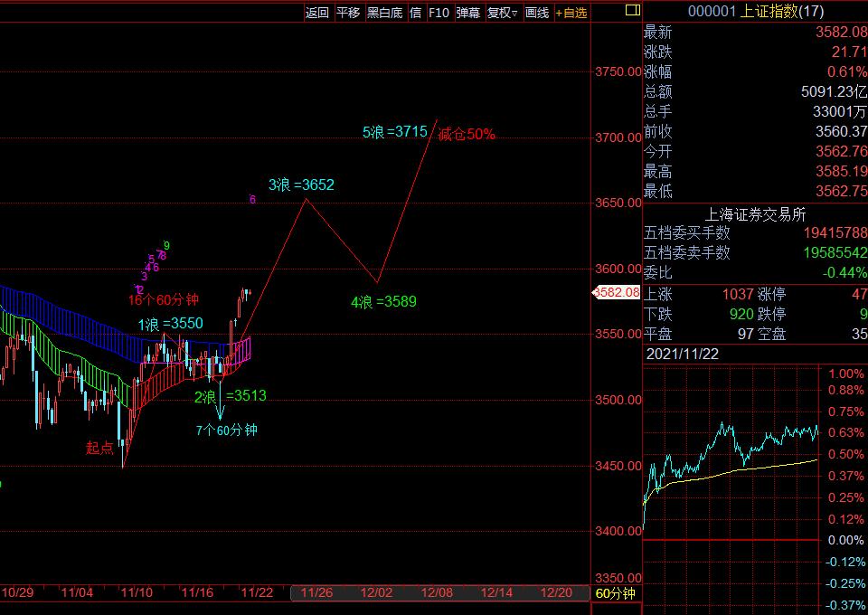
Task: Click the 上海证券交易所 header
Action: tap(755, 214)
